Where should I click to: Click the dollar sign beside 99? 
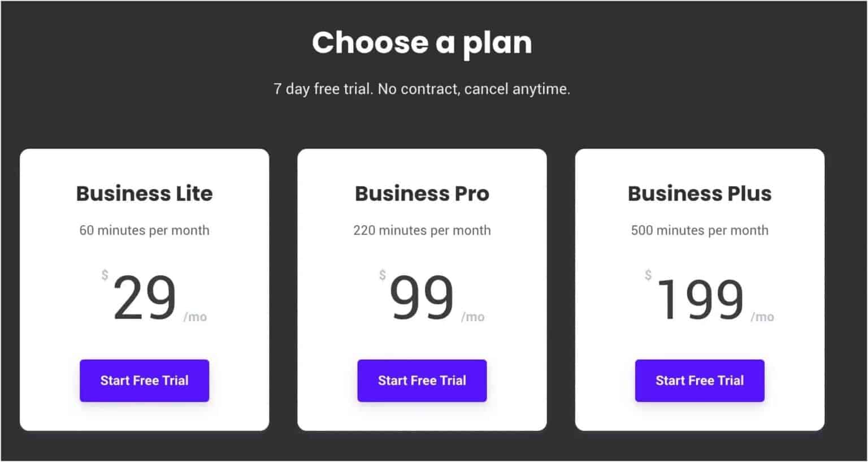(383, 275)
